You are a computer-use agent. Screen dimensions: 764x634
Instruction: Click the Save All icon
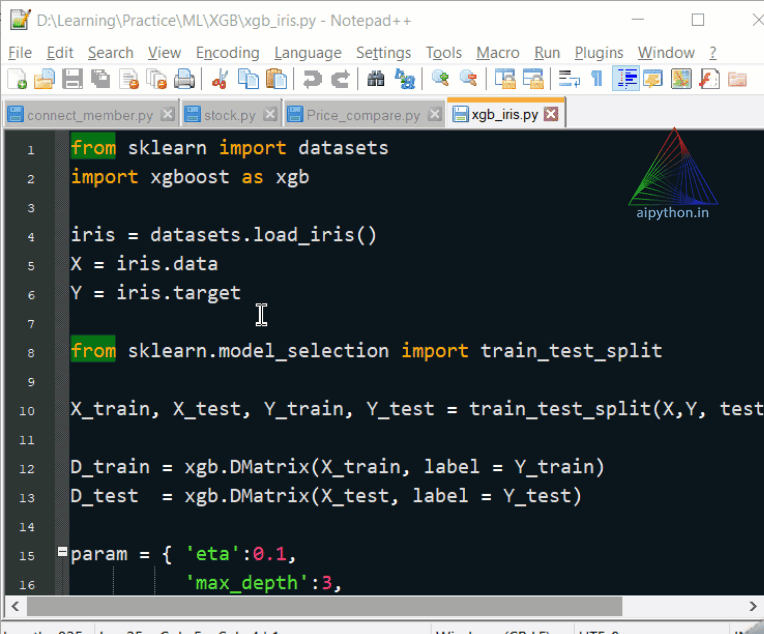coord(101,79)
